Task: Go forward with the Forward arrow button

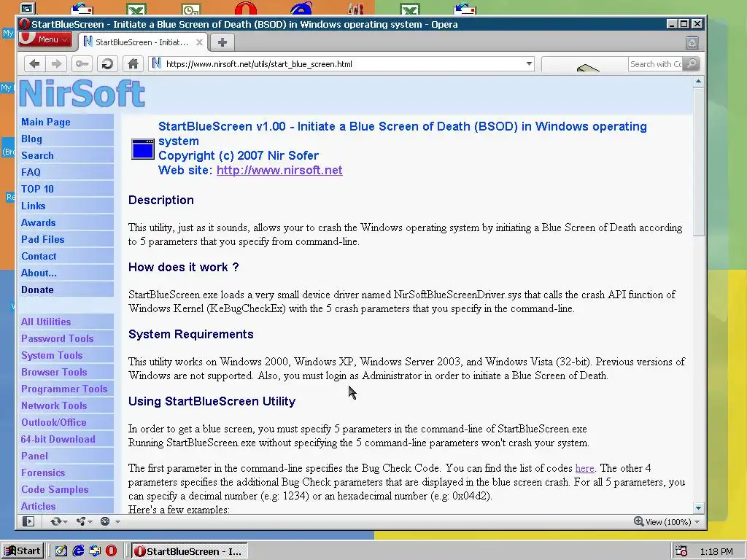Action: (x=57, y=64)
